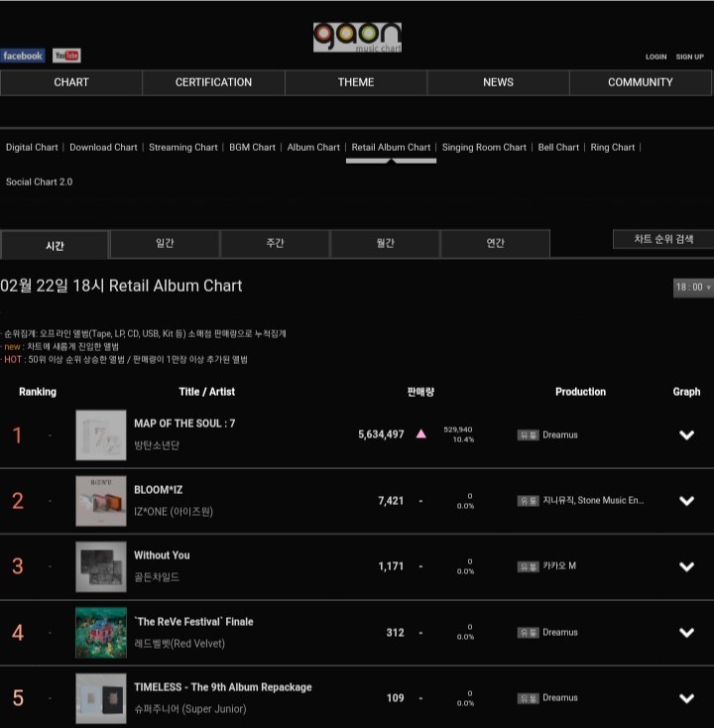
Task: Open the Facebook icon link
Action: pyautogui.click(x=23, y=56)
